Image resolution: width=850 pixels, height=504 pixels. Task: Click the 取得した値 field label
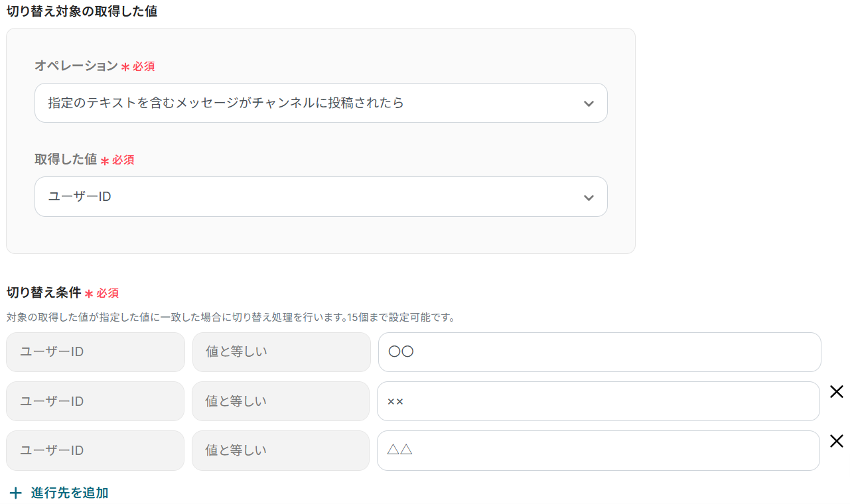(66, 159)
